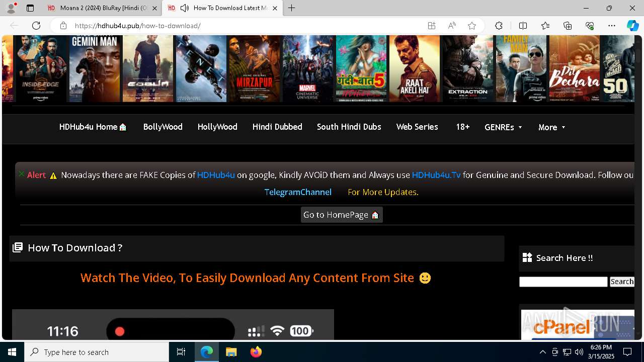The image size is (644, 362).
Task: Open the network status tray icon
Action: pos(567,352)
